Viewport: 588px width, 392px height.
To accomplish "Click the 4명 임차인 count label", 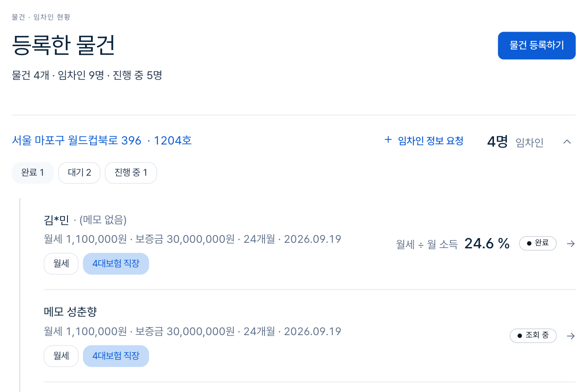I will (515, 141).
